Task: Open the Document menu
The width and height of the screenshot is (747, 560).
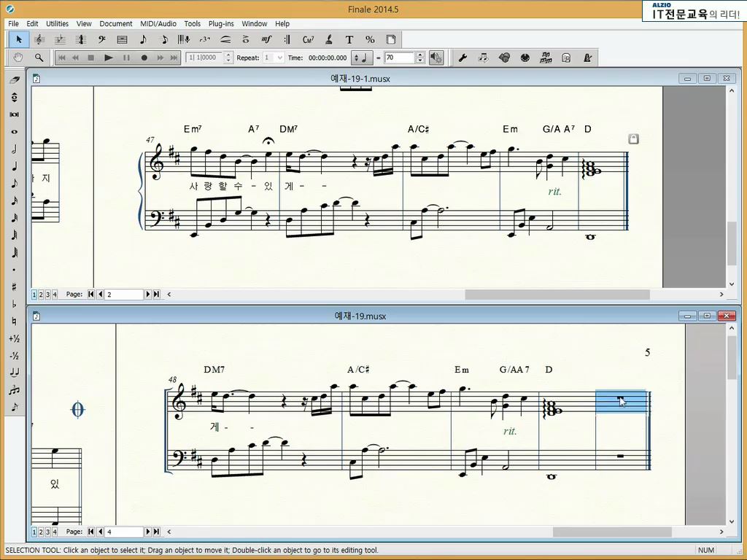Action: pos(116,23)
